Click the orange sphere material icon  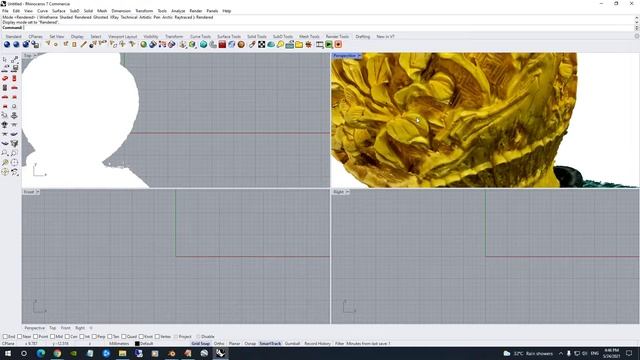(x=241, y=44)
